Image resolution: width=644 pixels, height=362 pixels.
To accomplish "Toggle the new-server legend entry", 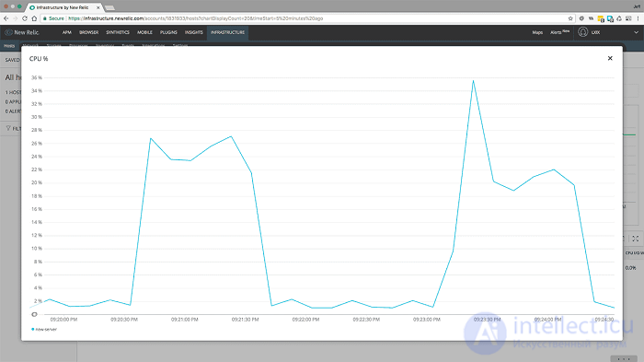I will click(x=44, y=330).
